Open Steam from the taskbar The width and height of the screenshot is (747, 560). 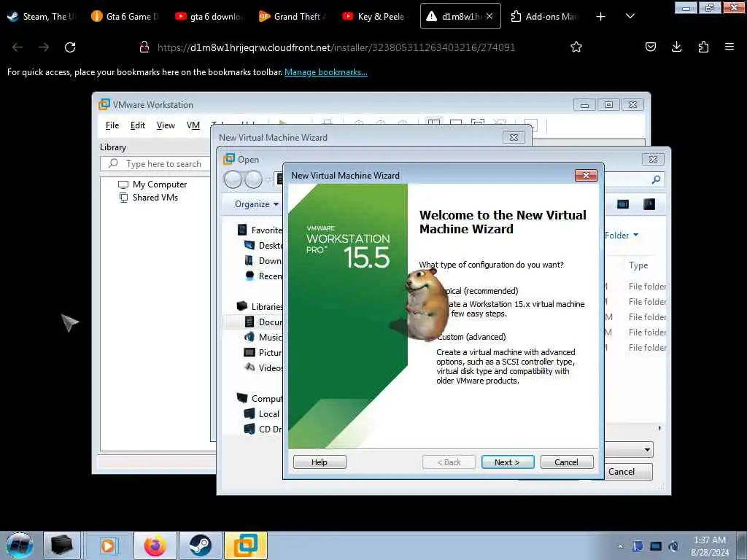click(200, 545)
